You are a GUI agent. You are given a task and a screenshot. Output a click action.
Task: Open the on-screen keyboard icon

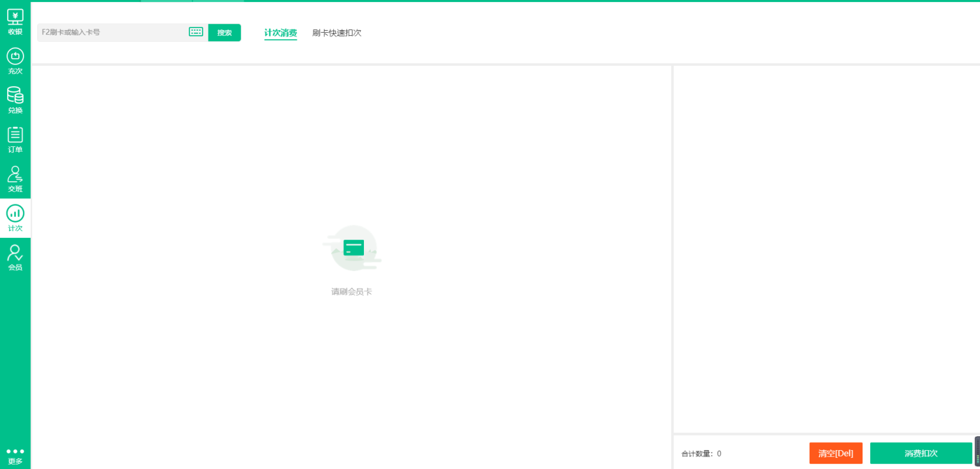coord(195,31)
